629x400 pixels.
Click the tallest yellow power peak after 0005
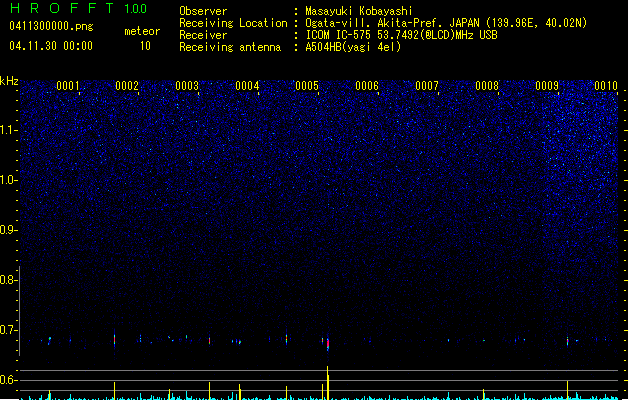pos(328,383)
